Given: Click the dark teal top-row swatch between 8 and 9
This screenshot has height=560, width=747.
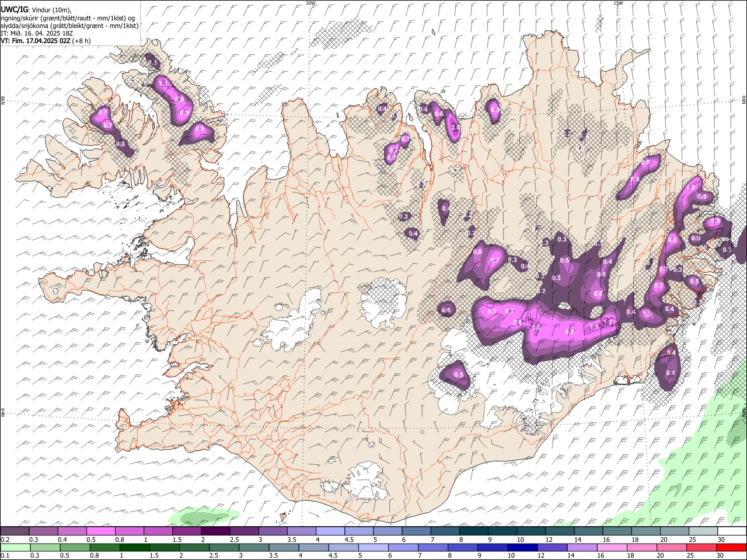Looking at the screenshot, I should (x=474, y=531).
